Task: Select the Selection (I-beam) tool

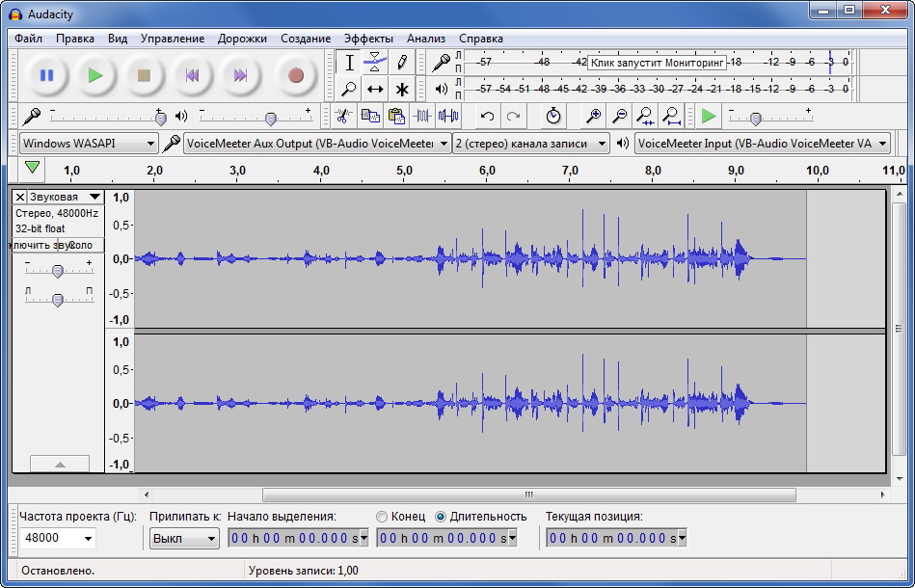Action: click(349, 63)
